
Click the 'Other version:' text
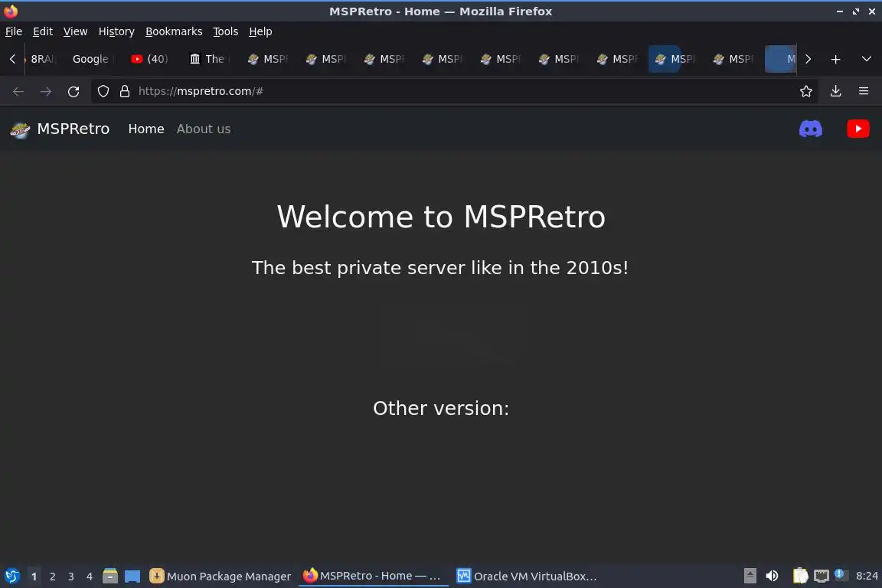tap(441, 408)
